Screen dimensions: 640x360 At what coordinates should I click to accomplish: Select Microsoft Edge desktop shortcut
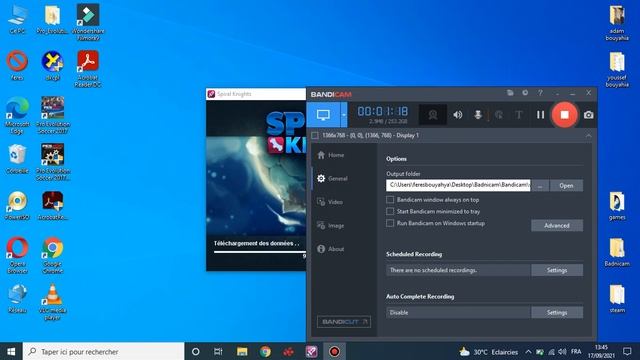(x=17, y=115)
